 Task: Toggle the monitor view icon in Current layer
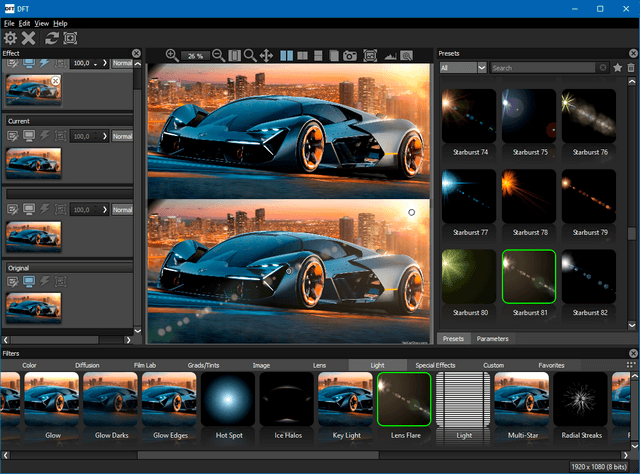pos(29,136)
